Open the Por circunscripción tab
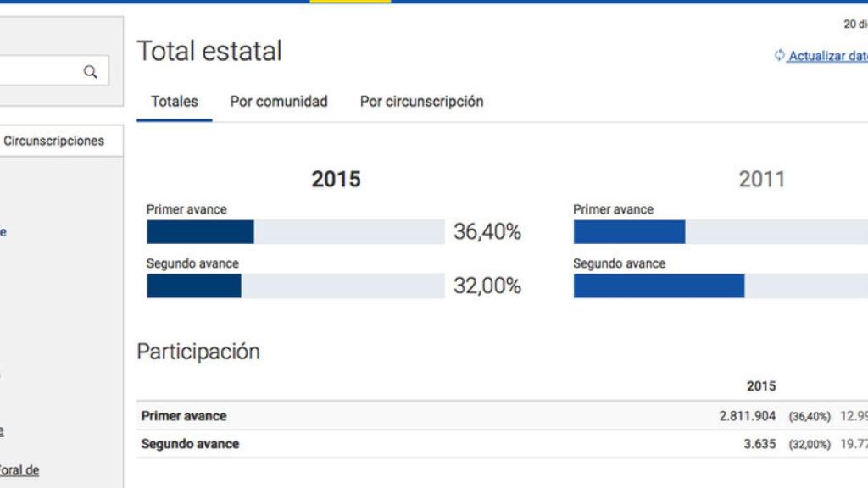Image resolution: width=868 pixels, height=488 pixels. 421,102
